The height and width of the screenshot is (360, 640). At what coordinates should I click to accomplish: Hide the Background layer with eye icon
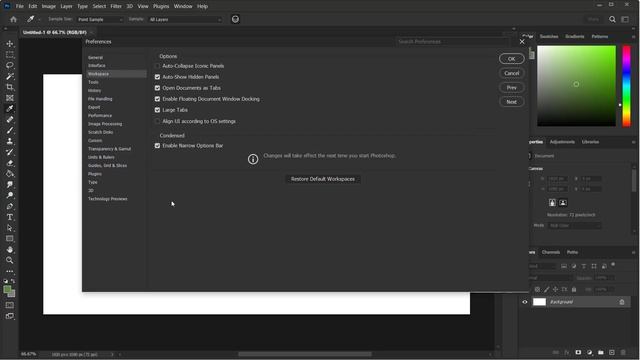click(525, 302)
